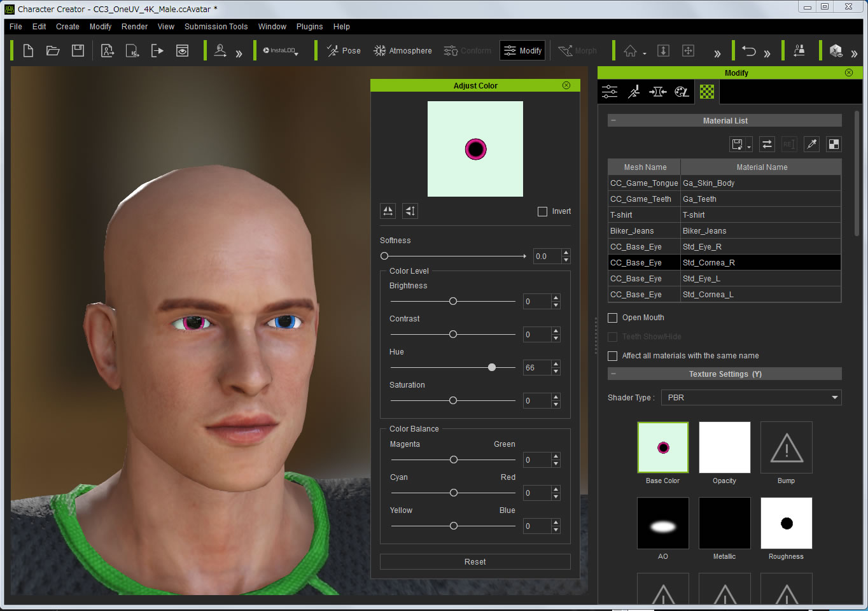Select the T-shirt material row
Image resolution: width=868 pixels, height=611 pixels.
[x=724, y=215]
